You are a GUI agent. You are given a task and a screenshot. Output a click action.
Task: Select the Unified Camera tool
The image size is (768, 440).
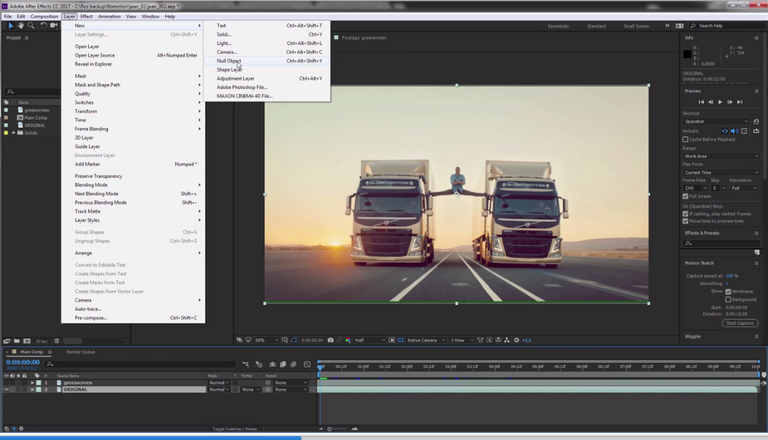(54, 25)
